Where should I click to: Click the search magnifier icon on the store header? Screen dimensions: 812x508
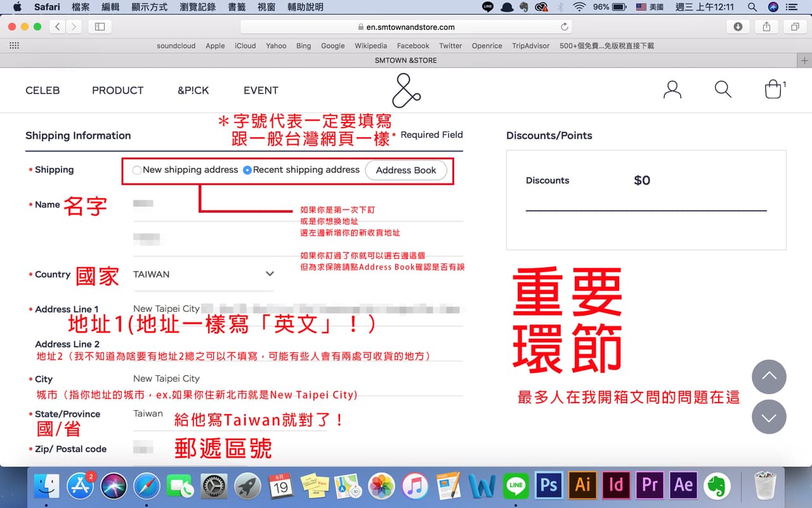point(723,89)
